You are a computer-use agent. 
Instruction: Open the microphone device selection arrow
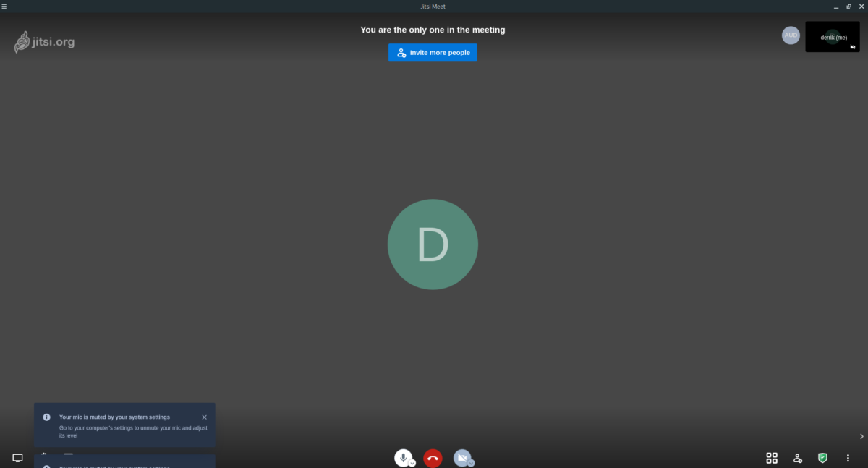coord(412,464)
